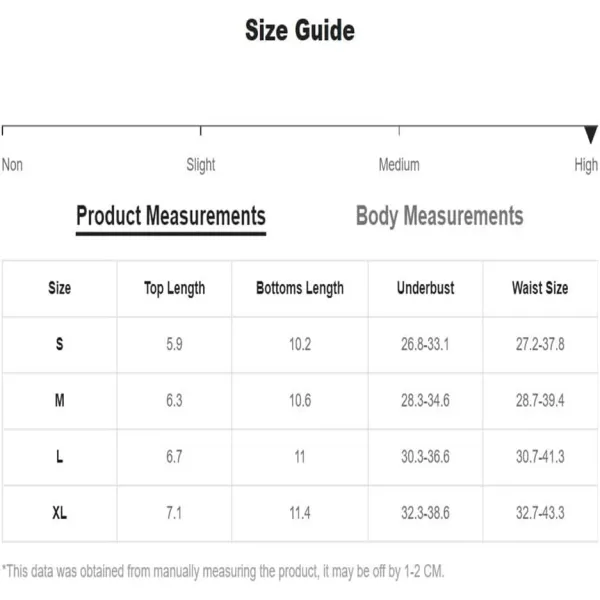Click the Medium tick on stretch scale
This screenshot has height=600, width=600.
399,131
